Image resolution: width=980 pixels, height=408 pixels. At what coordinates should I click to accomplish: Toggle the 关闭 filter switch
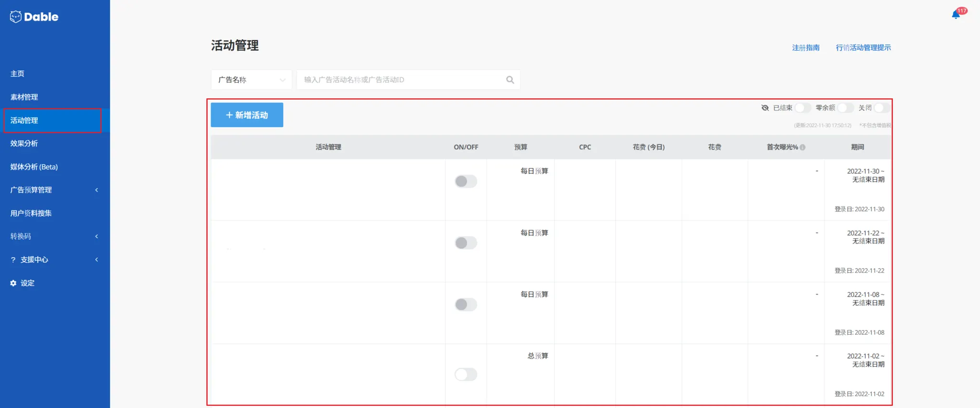[x=881, y=108]
